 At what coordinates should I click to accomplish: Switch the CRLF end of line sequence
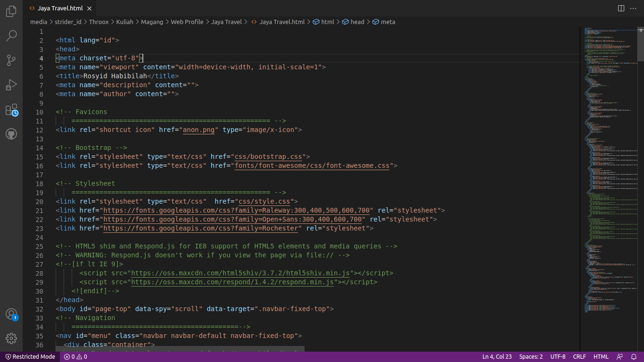579,357
